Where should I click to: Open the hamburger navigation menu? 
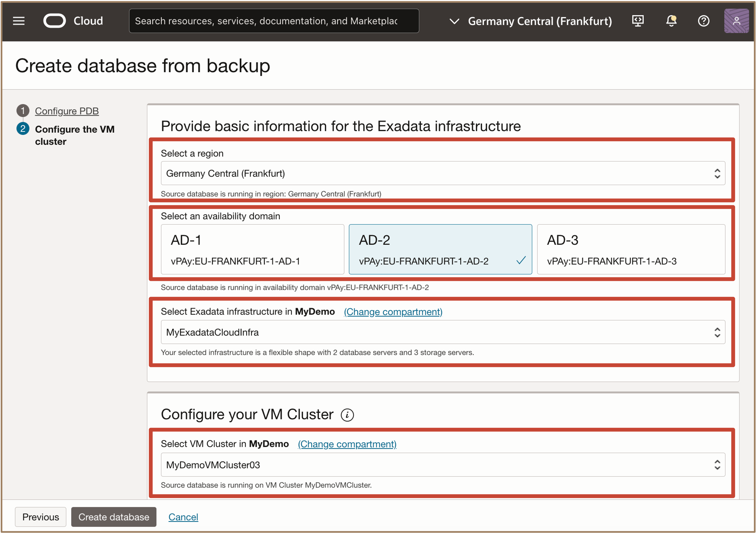tap(19, 21)
